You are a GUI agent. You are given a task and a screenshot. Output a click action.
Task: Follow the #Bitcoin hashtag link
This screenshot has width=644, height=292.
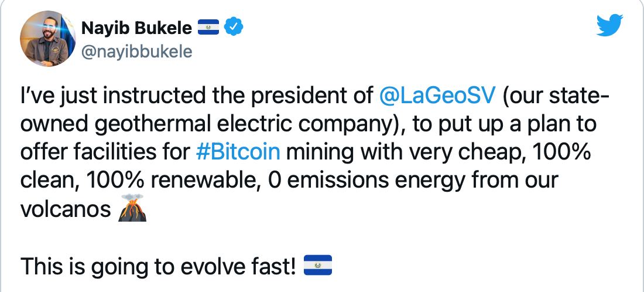tap(238, 152)
